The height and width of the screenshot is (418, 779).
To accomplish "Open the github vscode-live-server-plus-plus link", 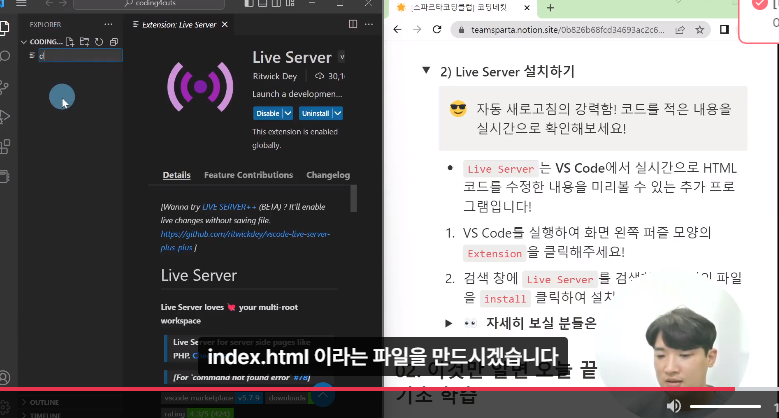I will coord(245,241).
